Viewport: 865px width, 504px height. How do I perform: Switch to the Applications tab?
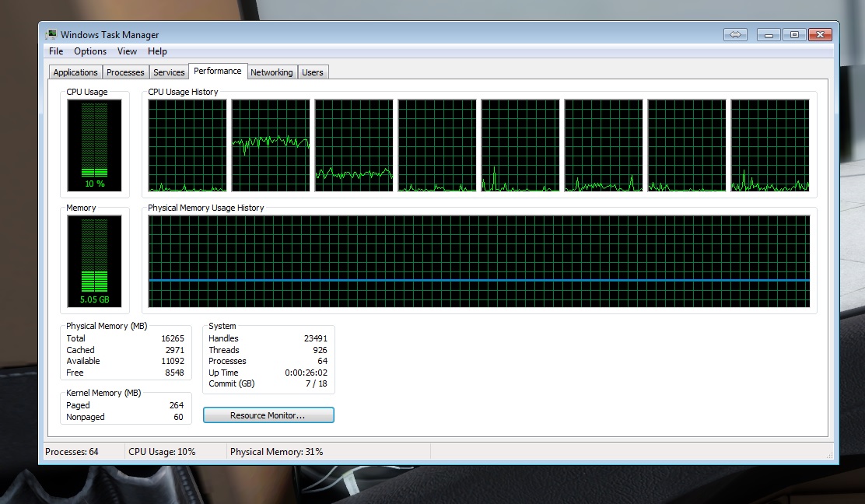75,72
